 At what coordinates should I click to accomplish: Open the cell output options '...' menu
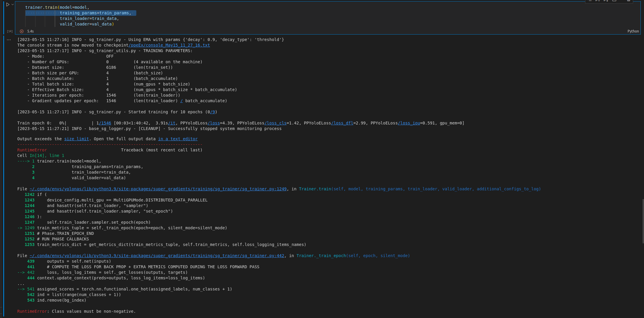pyautogui.click(x=9, y=39)
